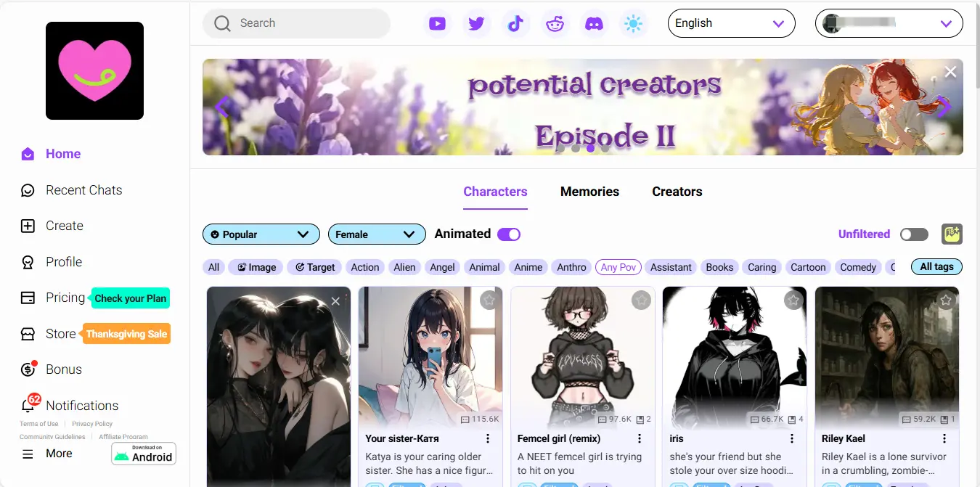This screenshot has width=980, height=487.
Task: Switch theme using the sun icon
Action: tap(633, 23)
